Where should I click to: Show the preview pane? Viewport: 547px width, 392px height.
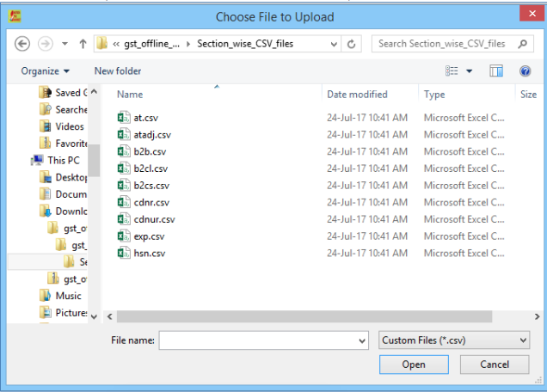click(x=496, y=71)
